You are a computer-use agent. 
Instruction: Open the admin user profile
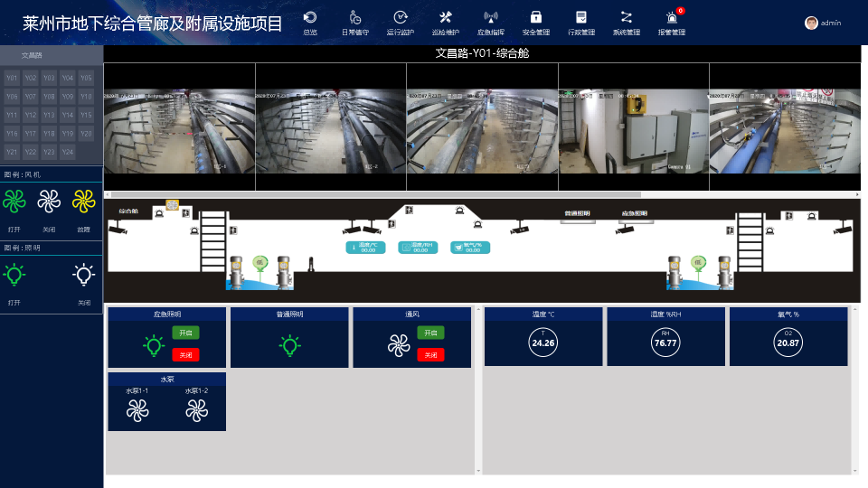823,23
